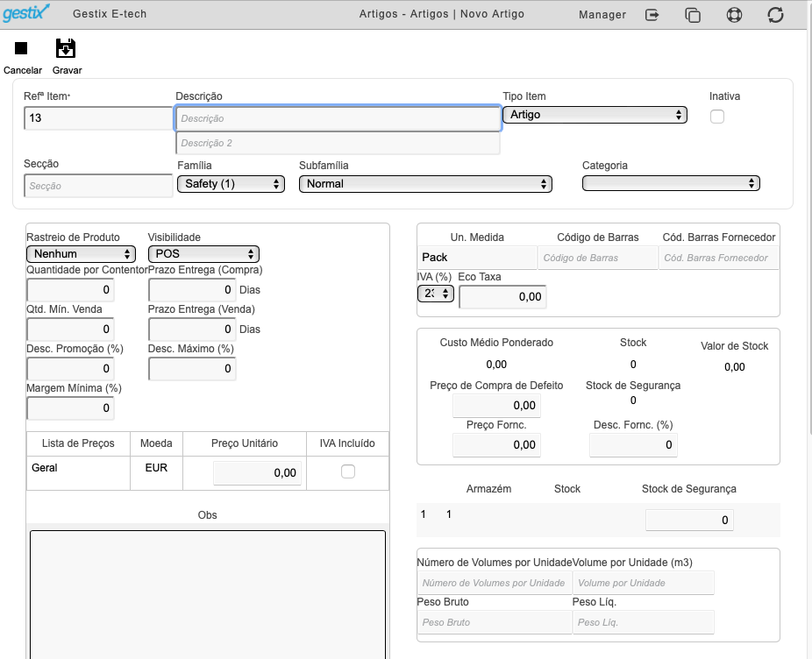Focus the Prazo Entrega (Venda) field

(192, 329)
